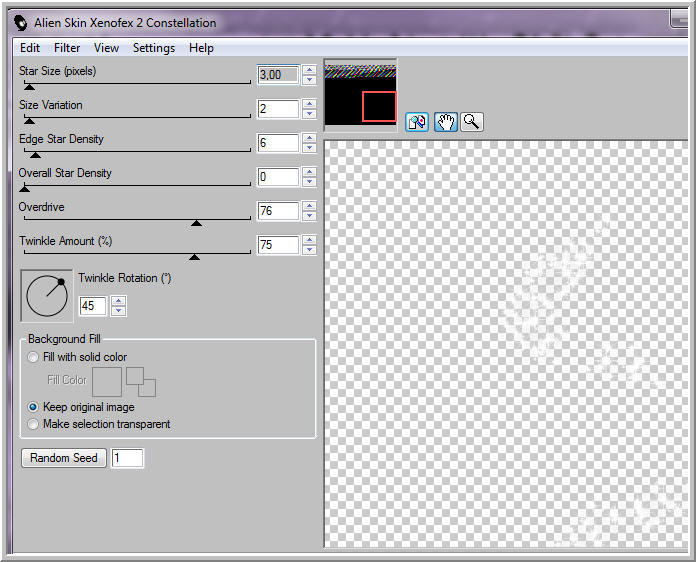The width and height of the screenshot is (696, 562).
Task: Click the Random Seed value field
Action: [127, 458]
